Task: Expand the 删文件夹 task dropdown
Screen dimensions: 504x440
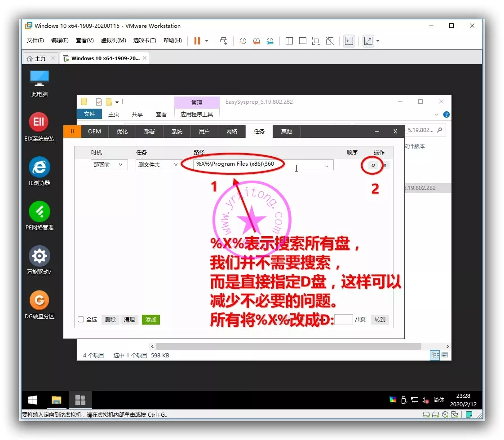Action: pyautogui.click(x=158, y=165)
